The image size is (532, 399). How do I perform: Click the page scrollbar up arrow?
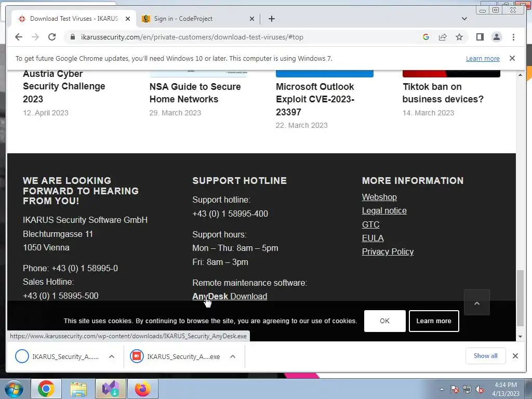[520, 75]
